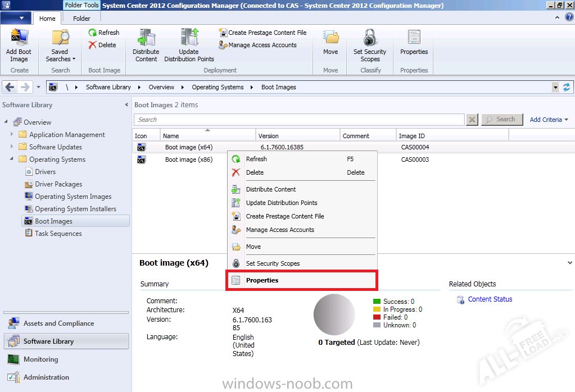Image resolution: width=575 pixels, height=392 pixels.
Task: Open the Content Status link
Action: point(490,299)
